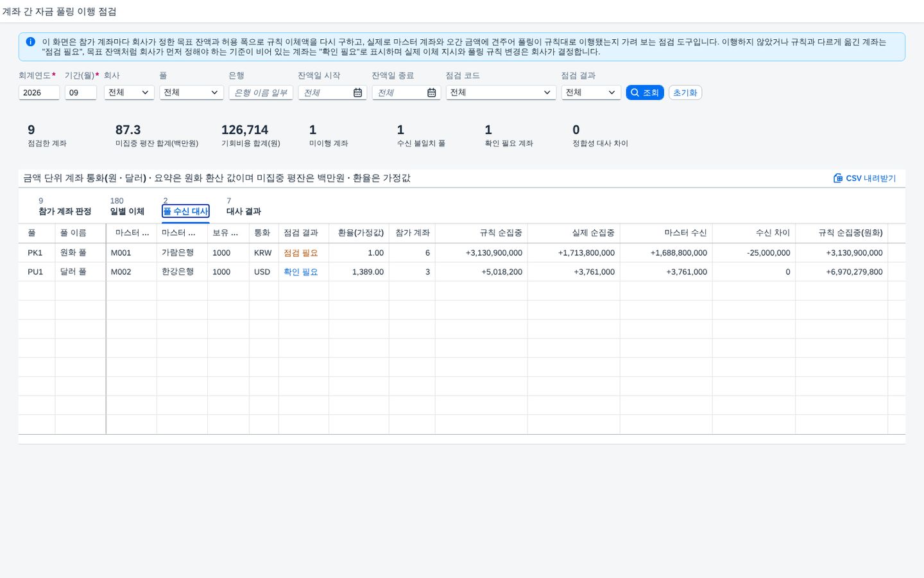Click the 초기화 reset button
The width and height of the screenshot is (924, 578).
click(685, 92)
